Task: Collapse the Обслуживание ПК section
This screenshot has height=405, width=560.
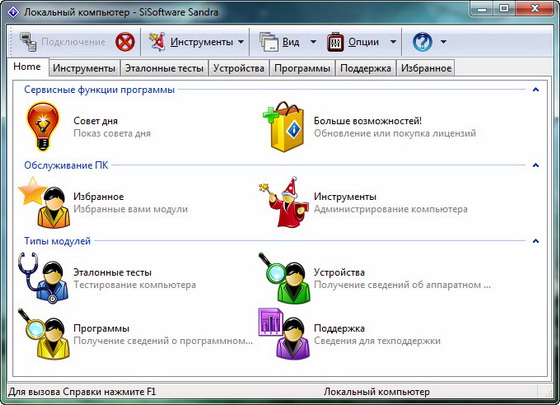Action: (x=535, y=165)
